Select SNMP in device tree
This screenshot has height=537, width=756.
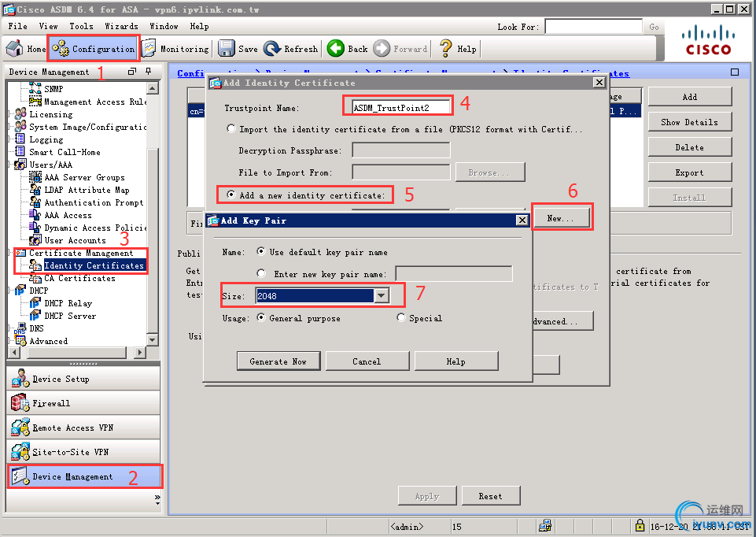[53, 89]
